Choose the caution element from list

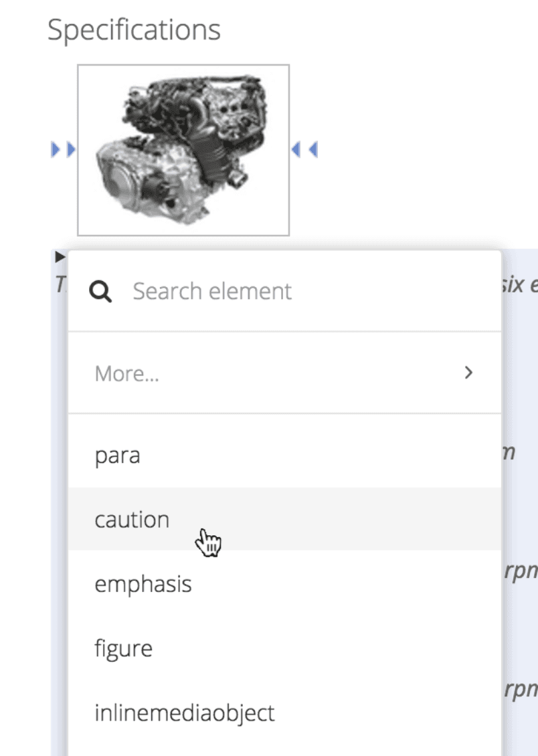coord(132,520)
